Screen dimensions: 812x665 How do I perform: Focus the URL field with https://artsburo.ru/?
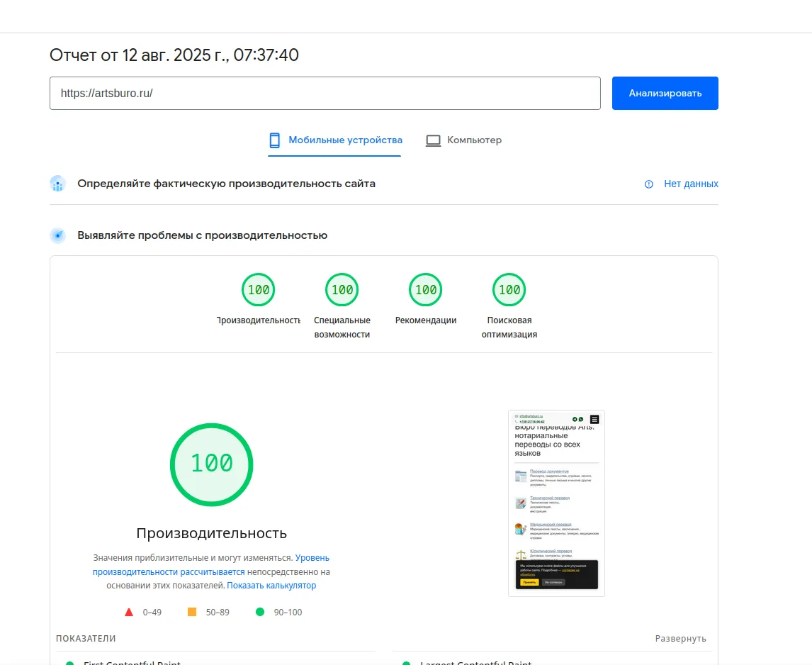325,94
